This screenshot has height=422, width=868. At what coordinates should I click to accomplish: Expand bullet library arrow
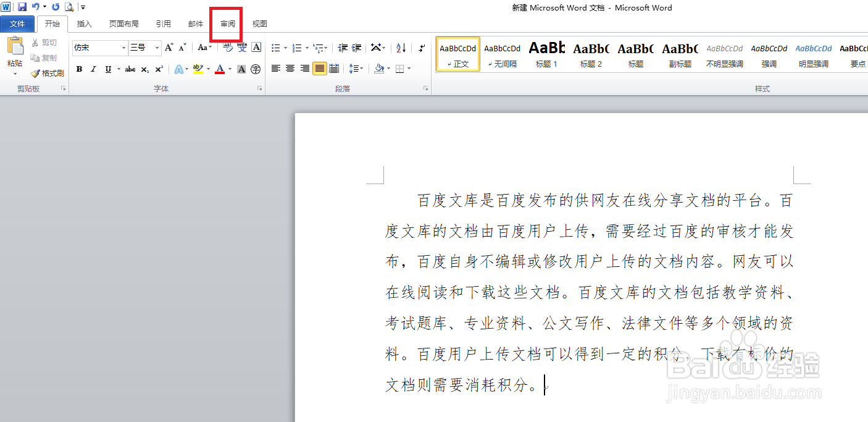coord(285,48)
